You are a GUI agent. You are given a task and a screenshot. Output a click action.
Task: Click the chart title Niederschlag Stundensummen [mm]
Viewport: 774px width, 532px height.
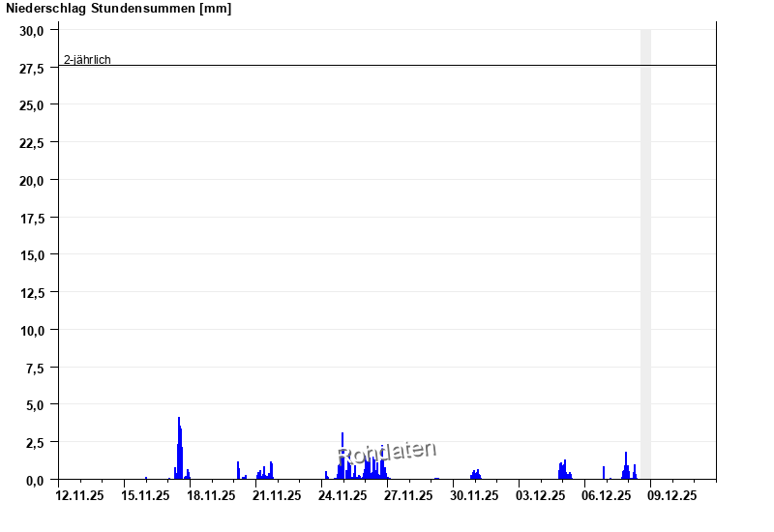coord(118,9)
